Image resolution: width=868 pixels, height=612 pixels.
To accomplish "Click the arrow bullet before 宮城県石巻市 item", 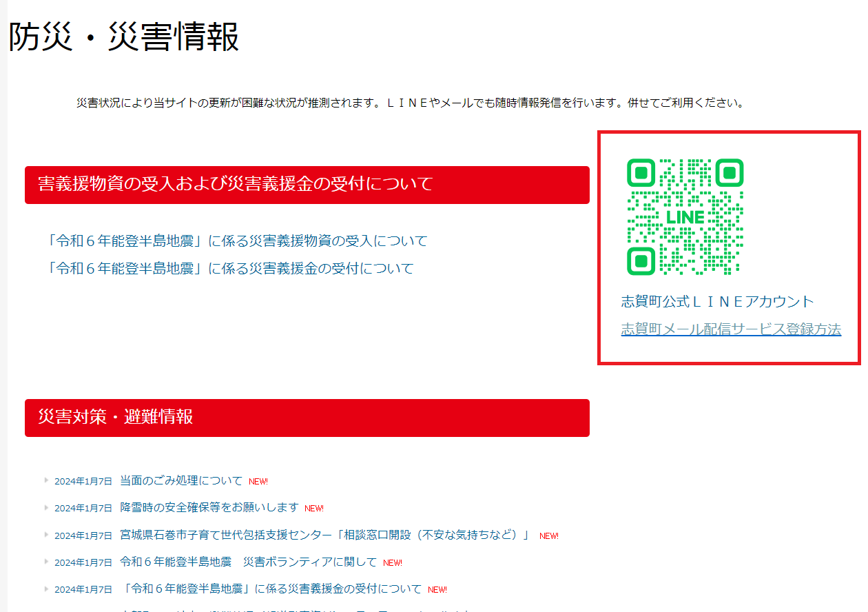I will tap(46, 535).
